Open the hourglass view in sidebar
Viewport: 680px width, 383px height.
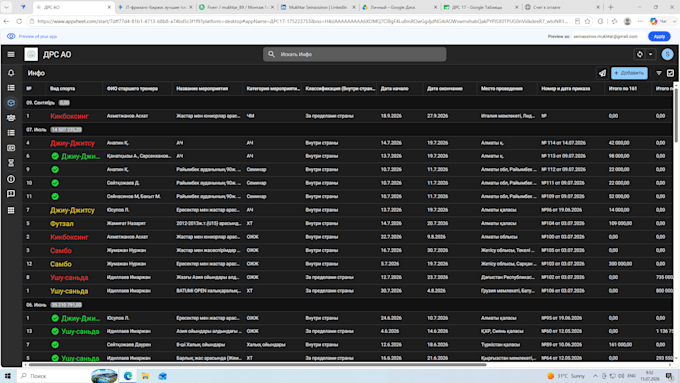(11, 163)
